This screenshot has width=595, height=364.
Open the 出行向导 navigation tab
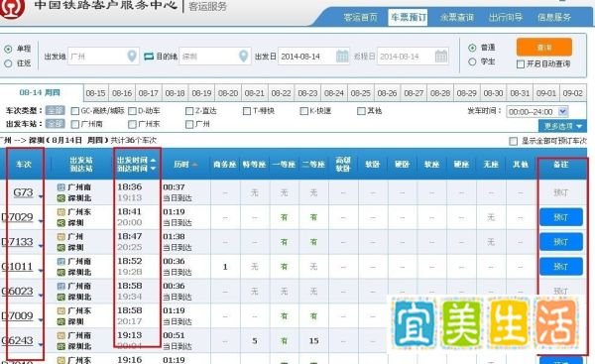point(506,18)
